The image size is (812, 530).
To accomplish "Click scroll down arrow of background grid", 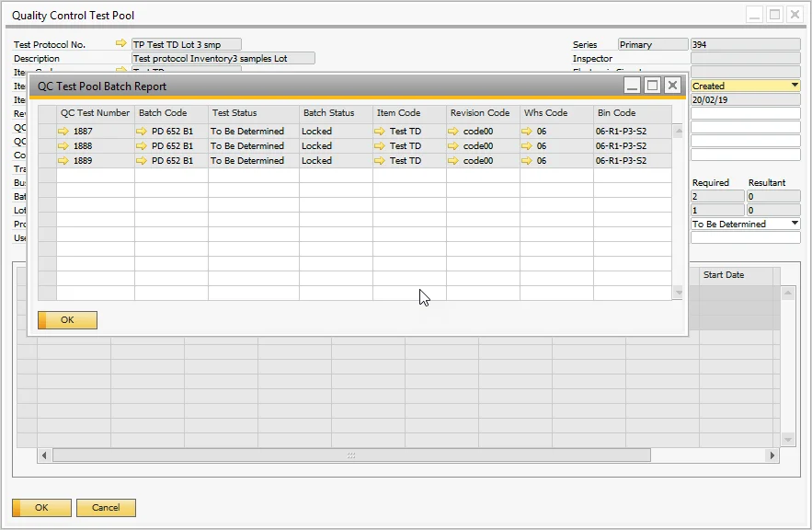I will pos(787,440).
